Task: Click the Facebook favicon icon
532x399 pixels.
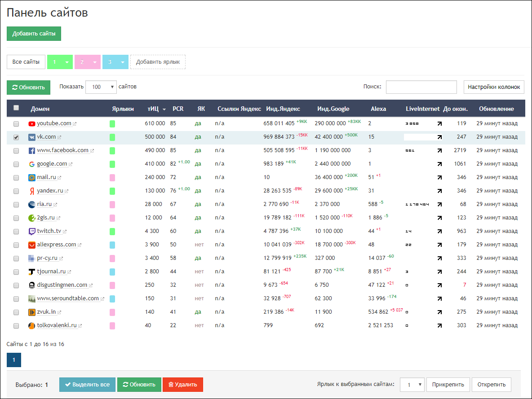Action: (32, 150)
